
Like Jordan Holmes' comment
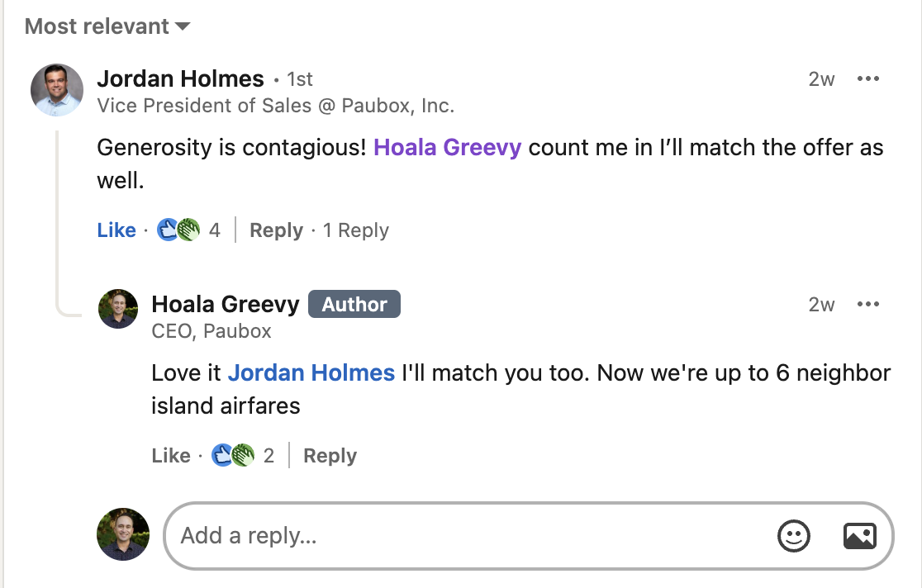[116, 230]
